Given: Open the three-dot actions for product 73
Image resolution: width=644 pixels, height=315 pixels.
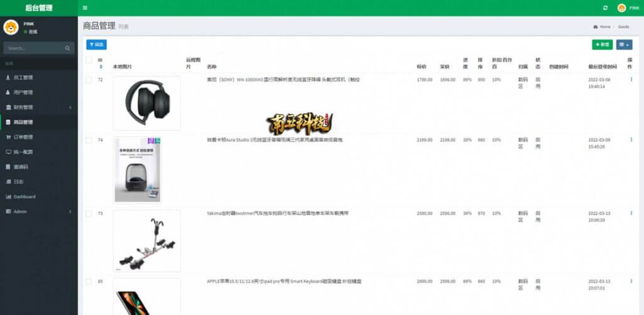Looking at the screenshot, I should [631, 213].
